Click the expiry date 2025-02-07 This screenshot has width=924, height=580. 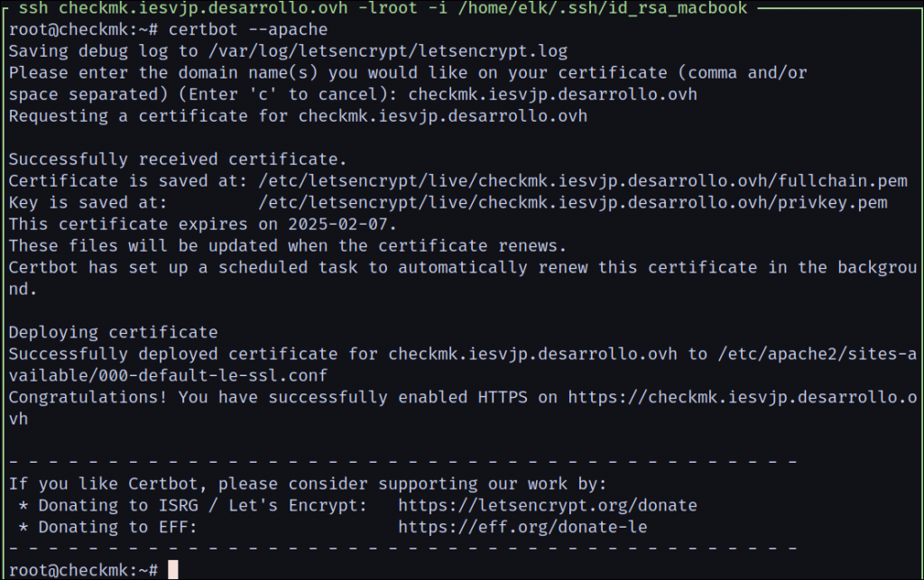point(342,225)
